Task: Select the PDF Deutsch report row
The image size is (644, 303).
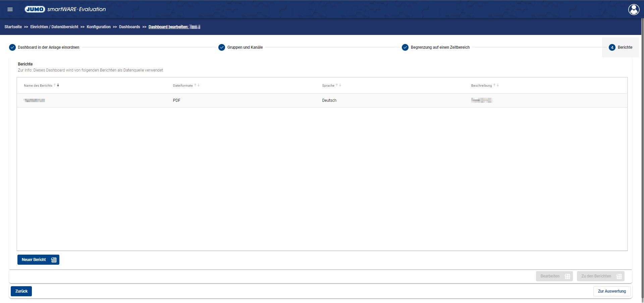Action: point(322,100)
